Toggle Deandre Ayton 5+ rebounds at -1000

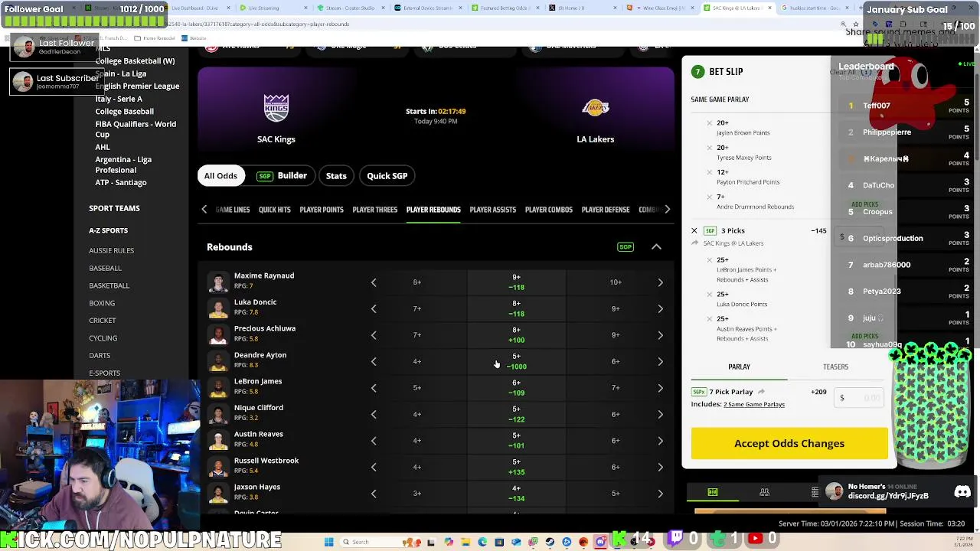coord(516,361)
